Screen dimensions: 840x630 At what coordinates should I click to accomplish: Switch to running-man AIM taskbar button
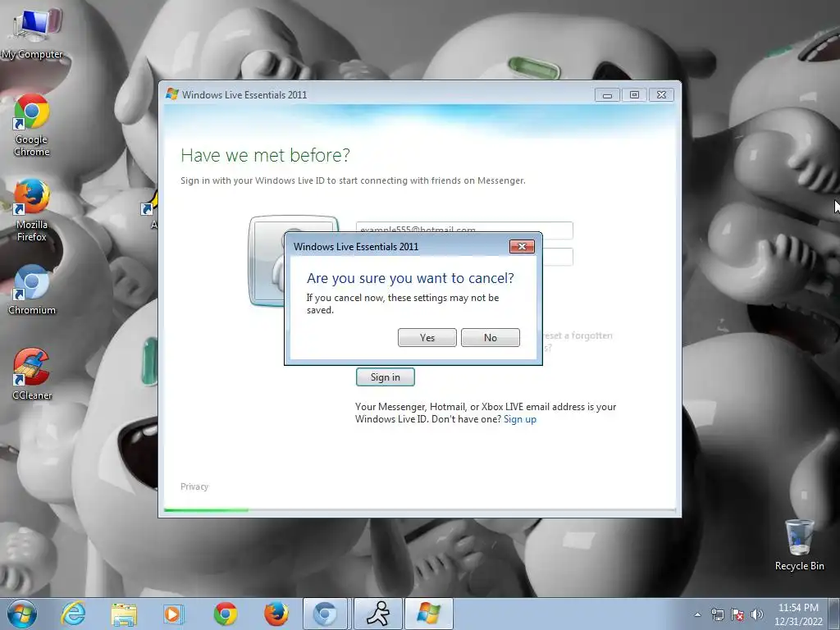(378, 614)
